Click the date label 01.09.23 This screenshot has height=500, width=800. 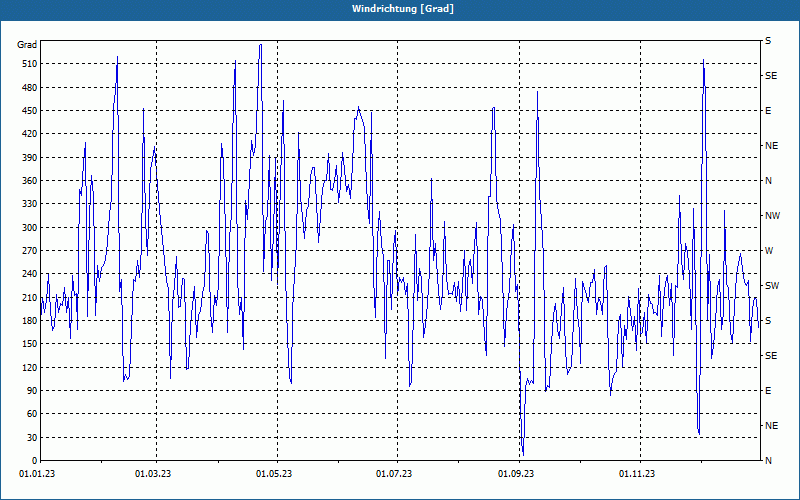(516, 474)
